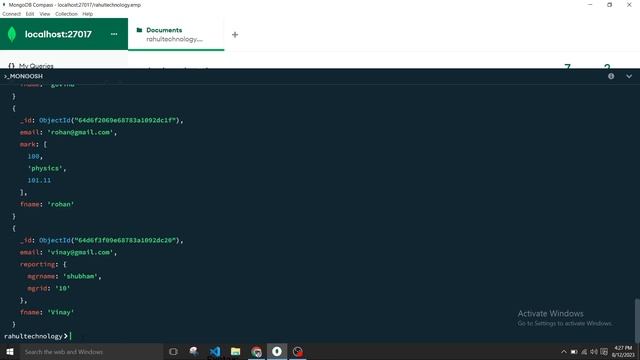Click the fname 'rohan' line
Viewport: 640px width, 360px height.
click(x=47, y=204)
